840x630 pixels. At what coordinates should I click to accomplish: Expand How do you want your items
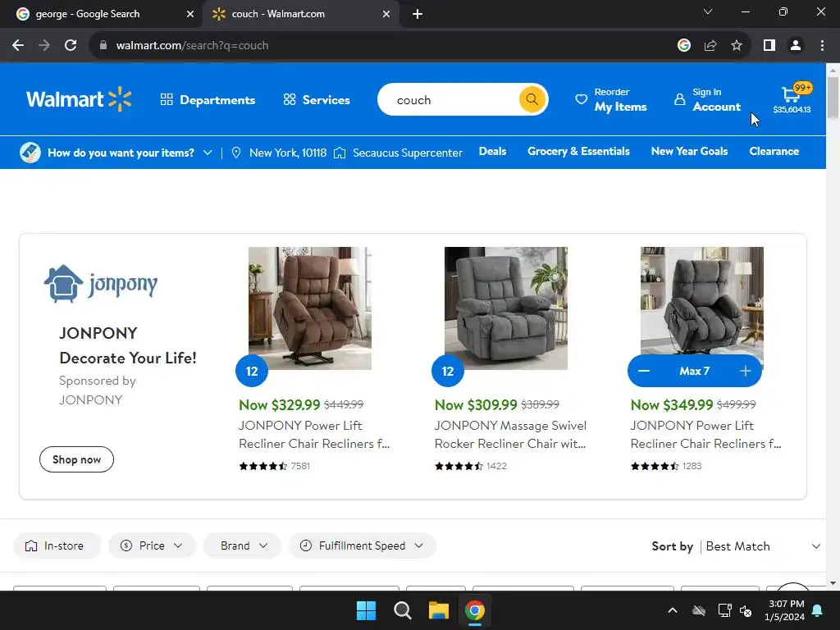tap(116, 153)
